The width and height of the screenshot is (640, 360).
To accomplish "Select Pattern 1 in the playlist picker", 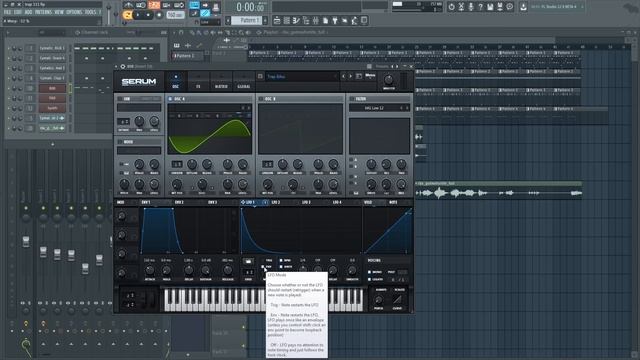I will tap(187, 56).
